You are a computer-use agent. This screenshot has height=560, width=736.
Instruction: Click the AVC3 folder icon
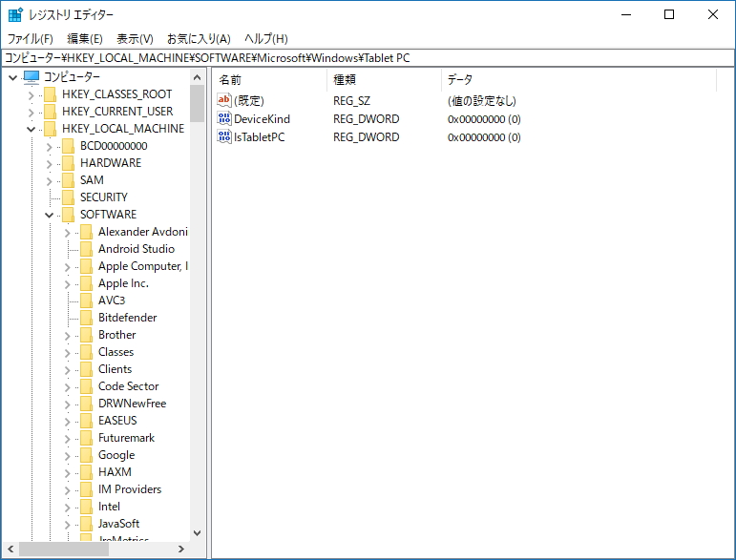pyautogui.click(x=86, y=301)
